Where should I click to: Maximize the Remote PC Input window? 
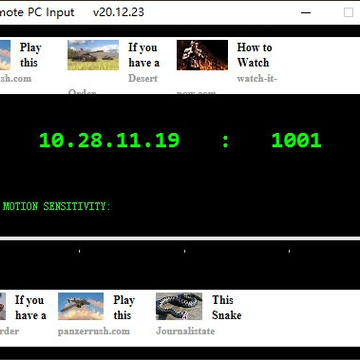pos(348,13)
